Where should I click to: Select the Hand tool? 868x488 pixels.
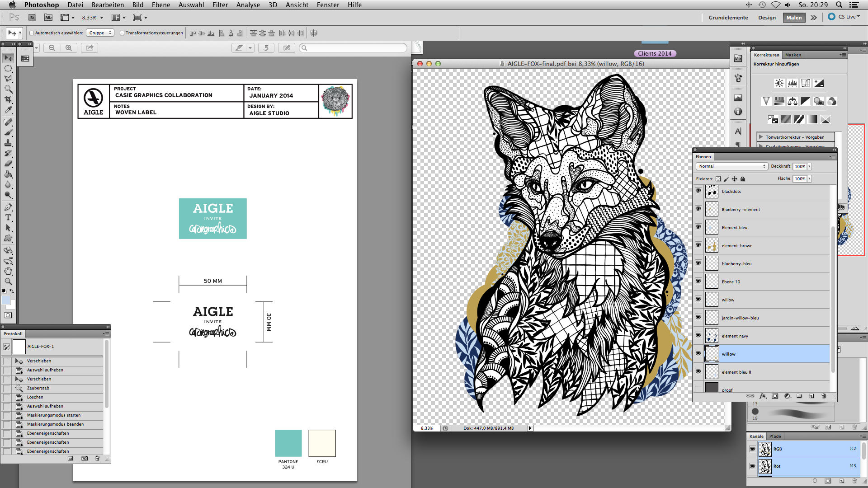click(x=8, y=271)
